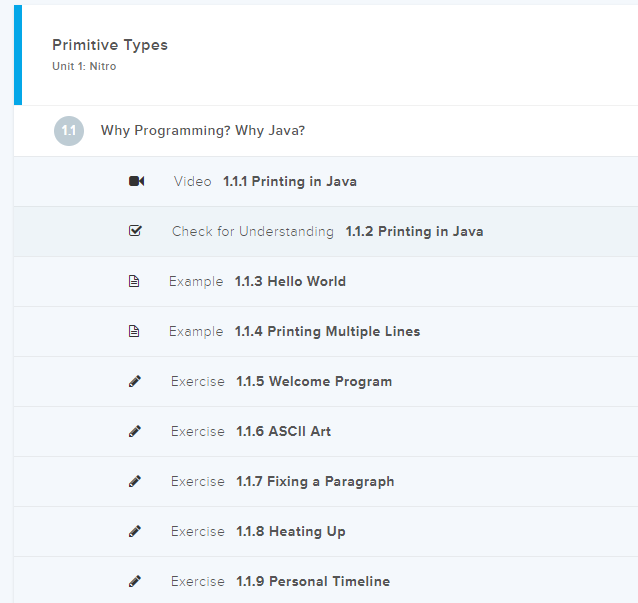This screenshot has width=638, height=603.
Task: Open quiz 1.1.2 Printing in Java
Action: (x=414, y=231)
